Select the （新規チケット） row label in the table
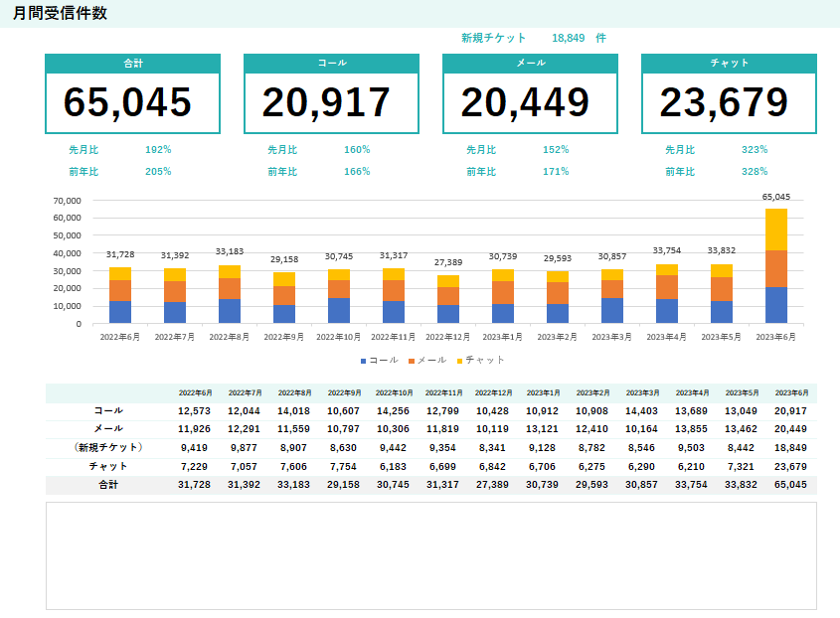Screen dimensions: 840x618 [x=109, y=447]
